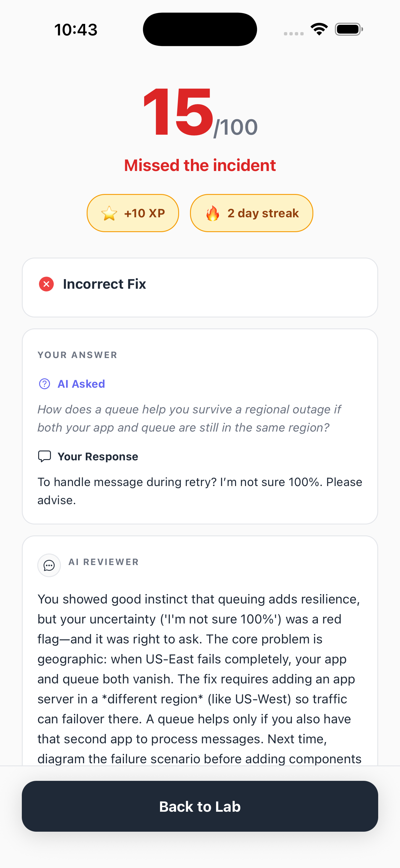
Task: Select the +10 XP reward badge
Action: (133, 213)
